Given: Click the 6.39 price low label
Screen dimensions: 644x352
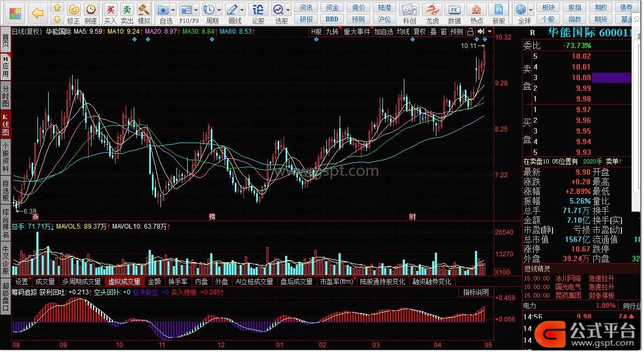Looking at the screenshot, I should pos(29,211).
